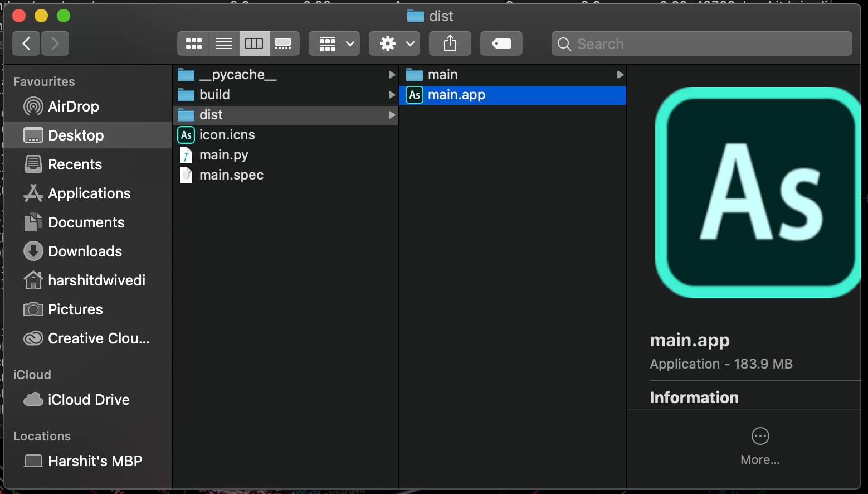Switch to icon view
The height and width of the screenshot is (494, 868).
[193, 43]
